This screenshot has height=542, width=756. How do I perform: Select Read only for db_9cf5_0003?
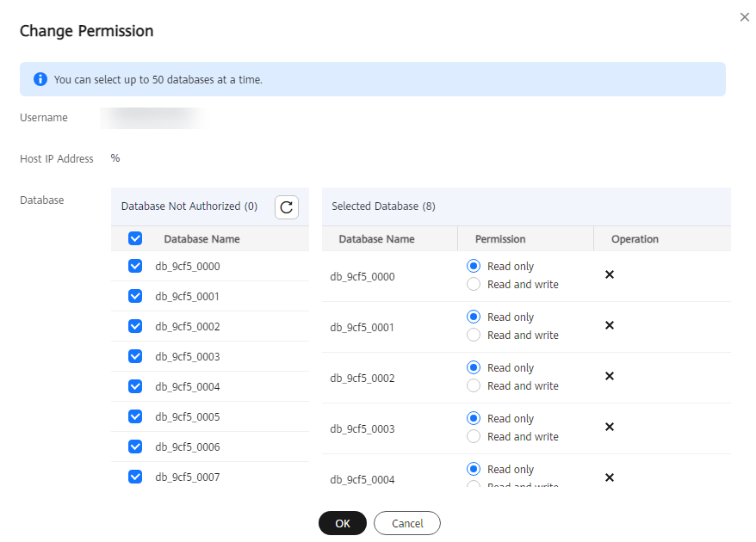click(474, 418)
